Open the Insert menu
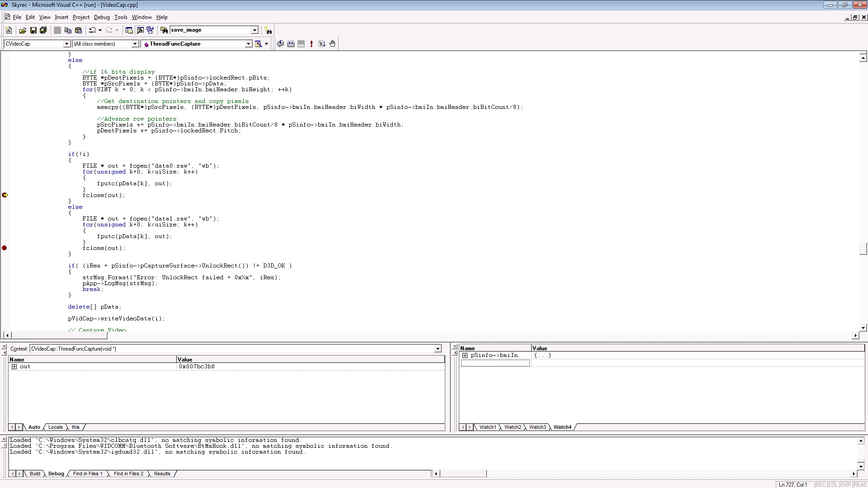This screenshot has width=868, height=488. pos(61,17)
